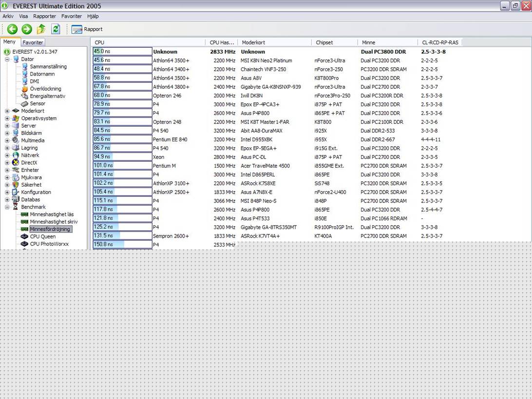Restore the EVEREST window size

(515, 6)
